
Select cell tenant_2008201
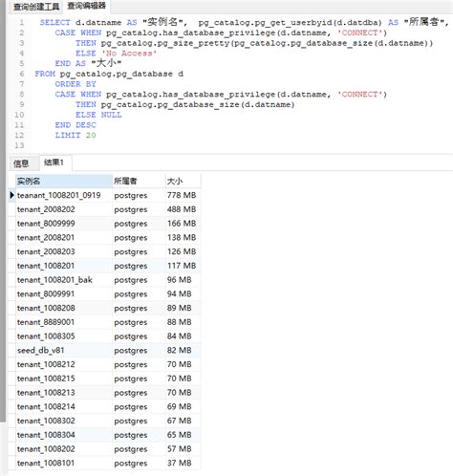[64, 237]
